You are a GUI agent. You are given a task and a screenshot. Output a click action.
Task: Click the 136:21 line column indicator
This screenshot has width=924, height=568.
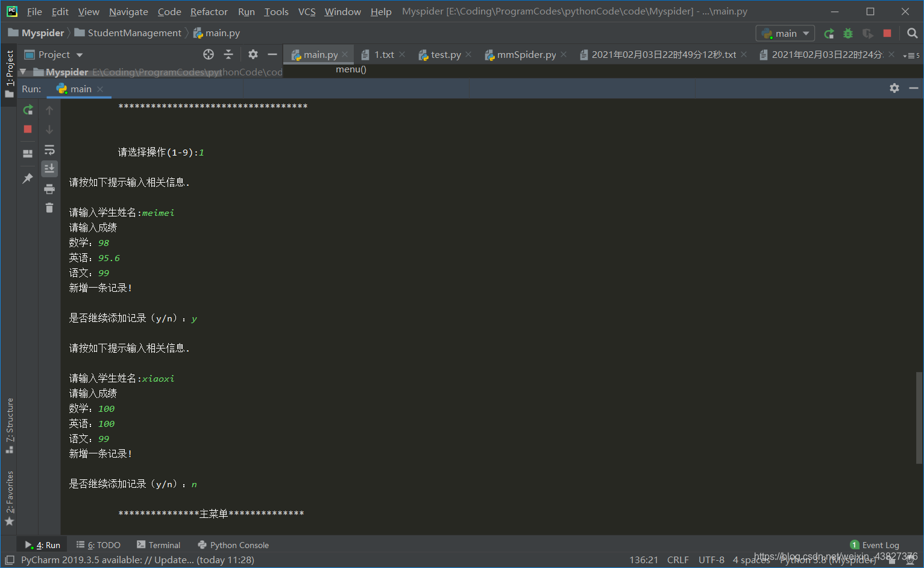(x=644, y=560)
